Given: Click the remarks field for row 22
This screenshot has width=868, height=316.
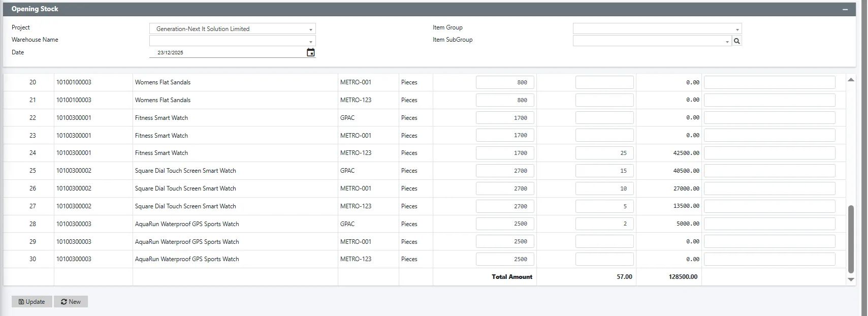Looking at the screenshot, I should point(769,118).
